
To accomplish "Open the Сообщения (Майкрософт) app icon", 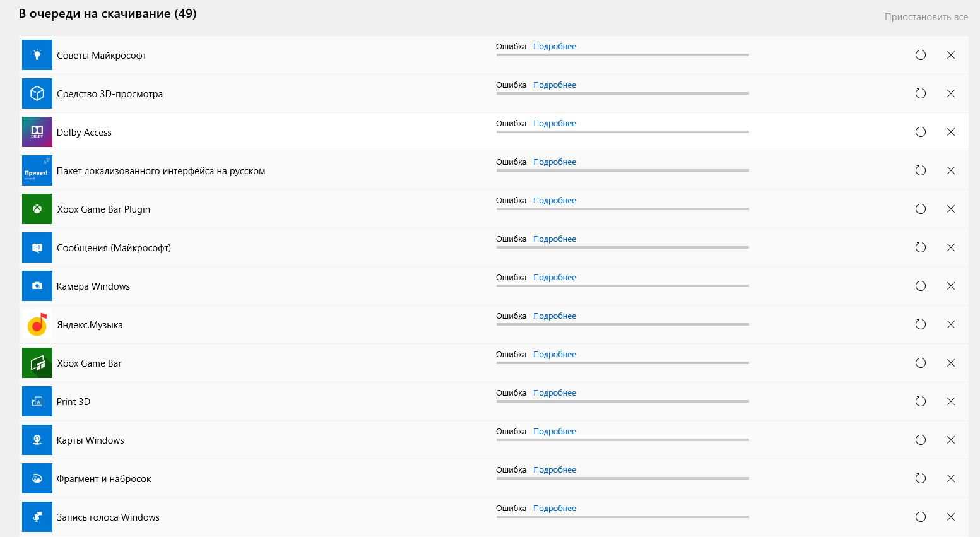I will [x=37, y=247].
